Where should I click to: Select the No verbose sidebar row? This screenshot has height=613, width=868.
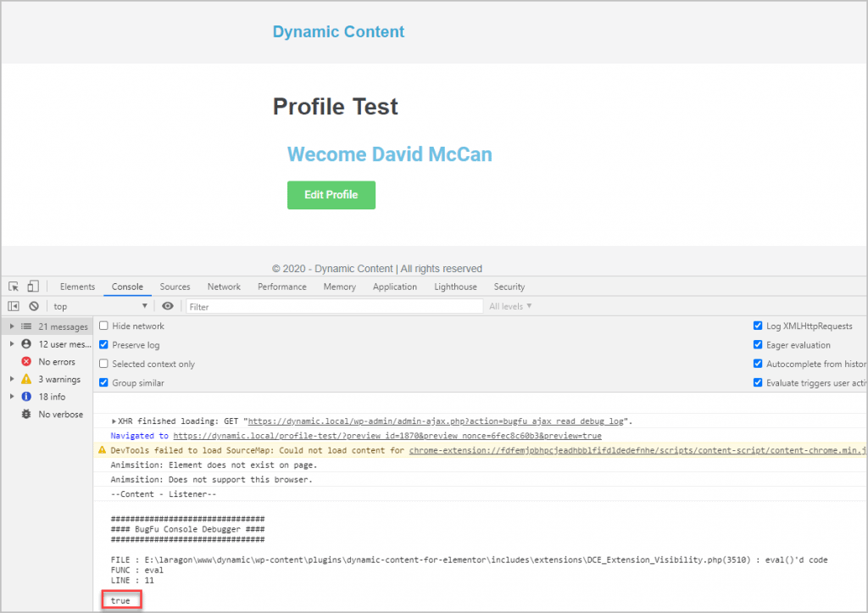tap(47, 415)
